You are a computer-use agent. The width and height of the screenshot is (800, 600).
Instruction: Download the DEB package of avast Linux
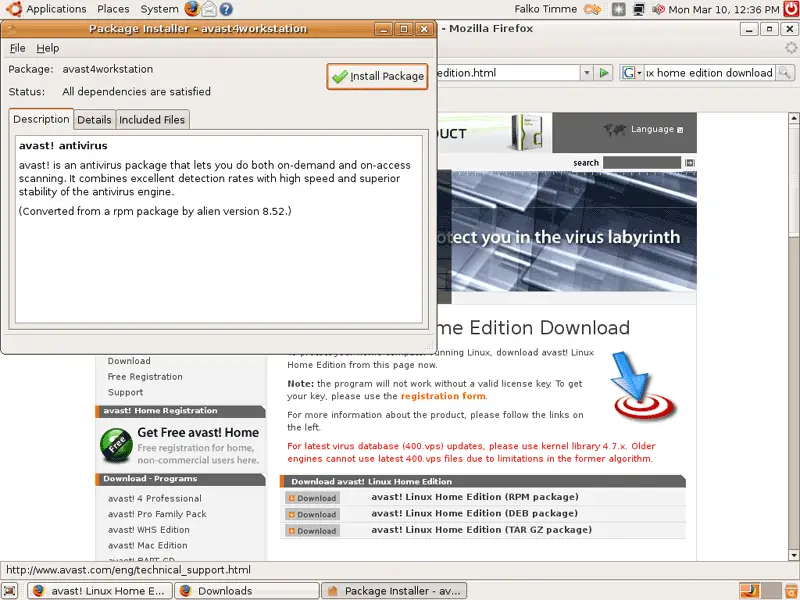312,514
